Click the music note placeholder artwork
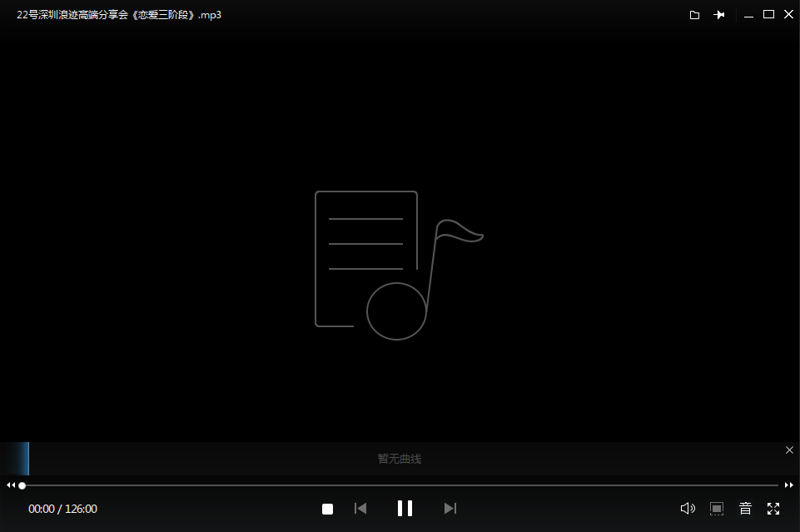 click(399, 266)
